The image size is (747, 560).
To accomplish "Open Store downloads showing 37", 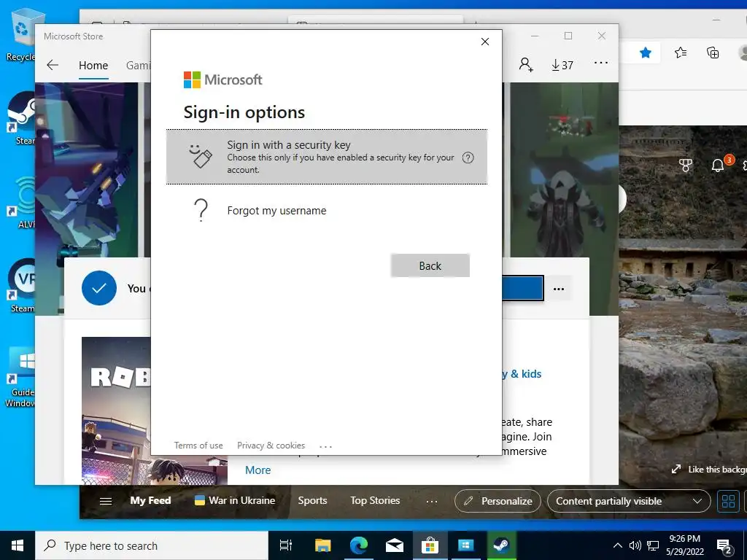I will (562, 65).
